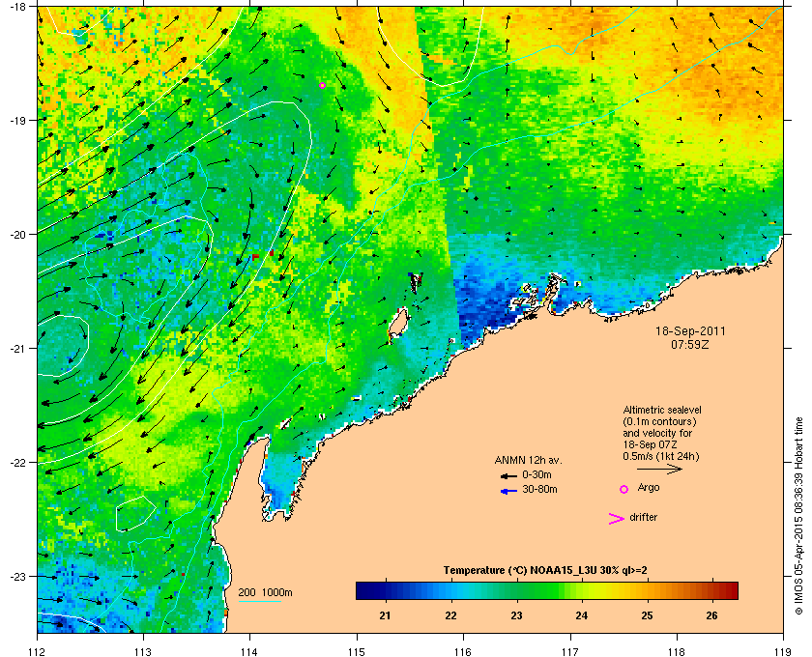Click the black 0-30m legend arrow

click(508, 475)
